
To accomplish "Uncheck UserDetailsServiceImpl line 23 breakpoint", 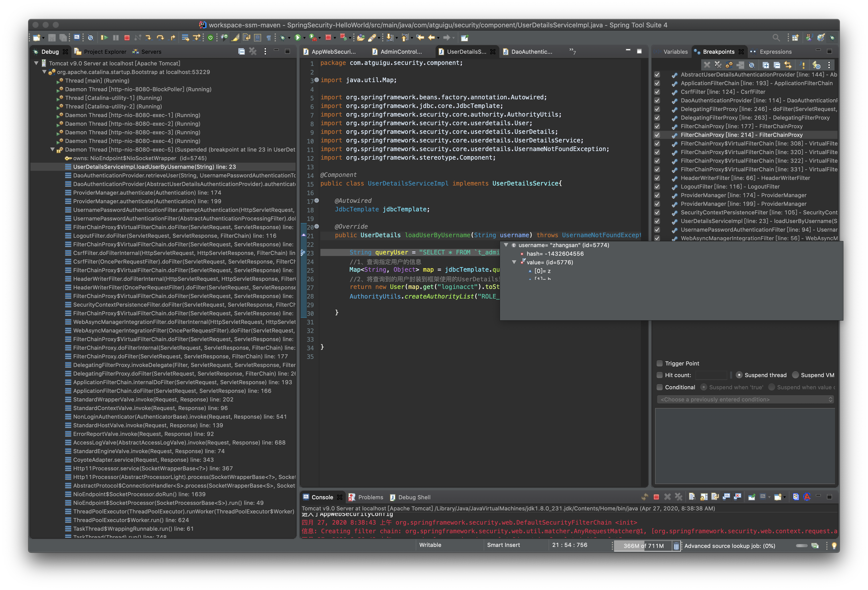I will [657, 221].
